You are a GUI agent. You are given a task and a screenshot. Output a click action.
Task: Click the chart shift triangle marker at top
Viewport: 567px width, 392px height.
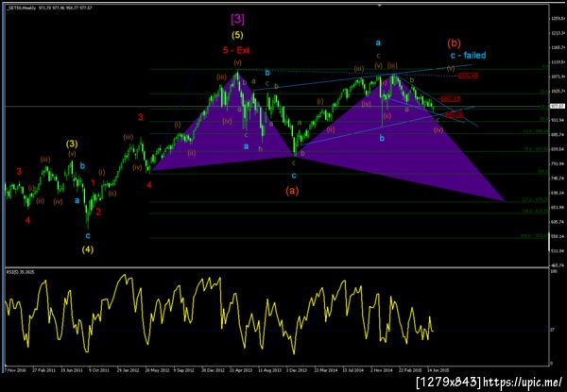(x=379, y=6)
